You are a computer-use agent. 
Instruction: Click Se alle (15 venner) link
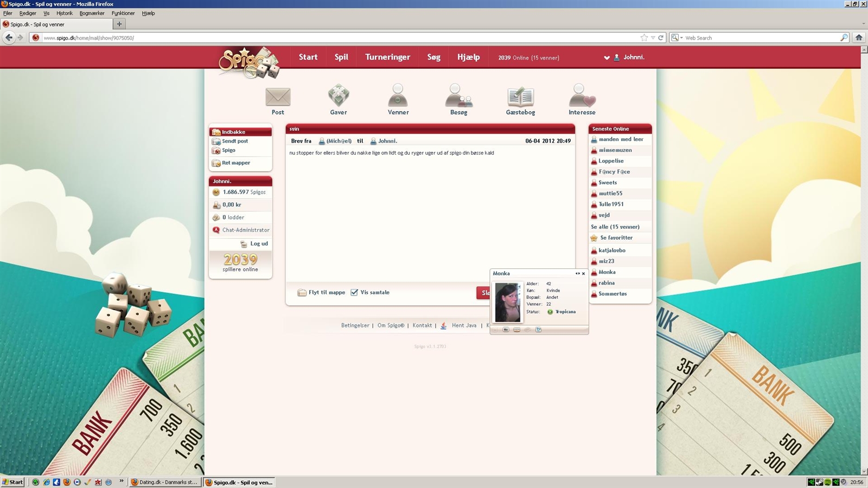pyautogui.click(x=615, y=227)
